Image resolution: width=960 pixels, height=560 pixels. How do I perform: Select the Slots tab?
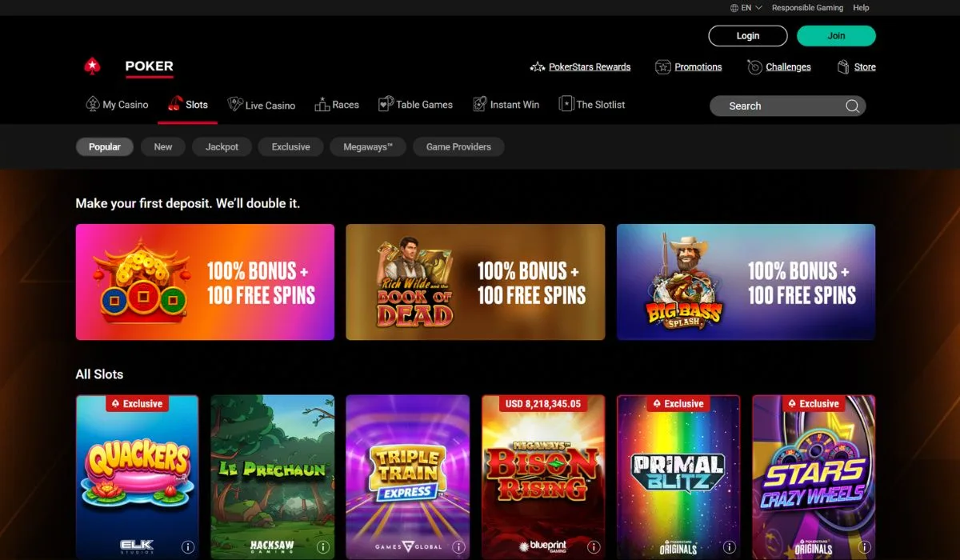point(187,105)
